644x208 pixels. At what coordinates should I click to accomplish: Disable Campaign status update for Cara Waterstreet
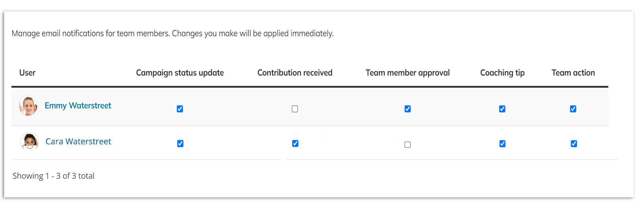click(x=180, y=144)
